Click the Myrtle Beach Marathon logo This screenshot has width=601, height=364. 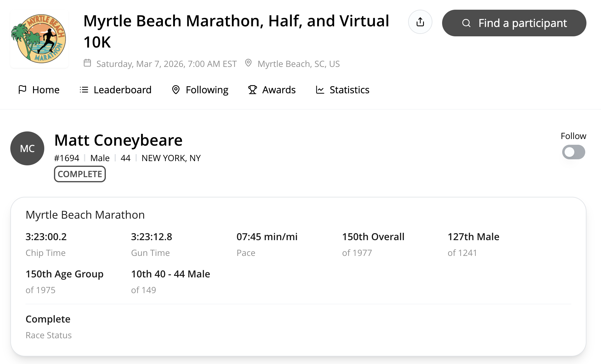pos(39,39)
